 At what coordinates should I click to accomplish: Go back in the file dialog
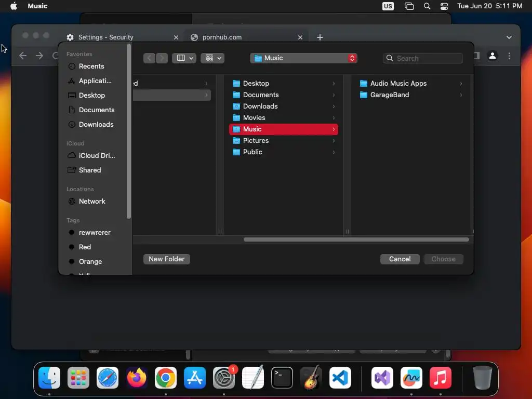click(x=149, y=58)
